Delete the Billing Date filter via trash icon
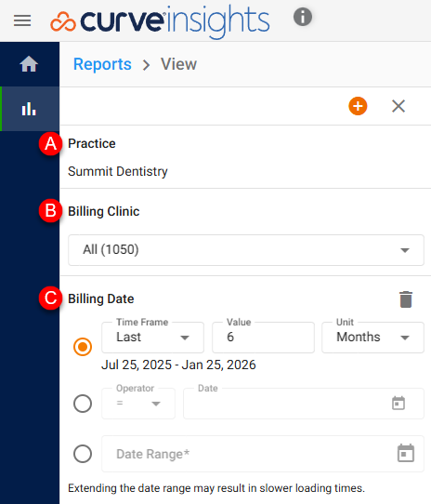This screenshot has width=431, height=504. [x=406, y=299]
